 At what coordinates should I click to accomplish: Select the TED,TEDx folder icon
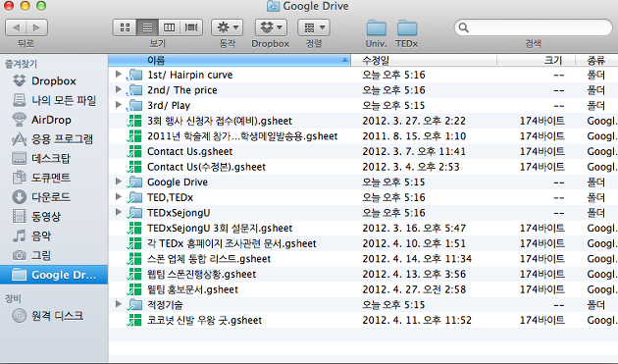(134, 197)
